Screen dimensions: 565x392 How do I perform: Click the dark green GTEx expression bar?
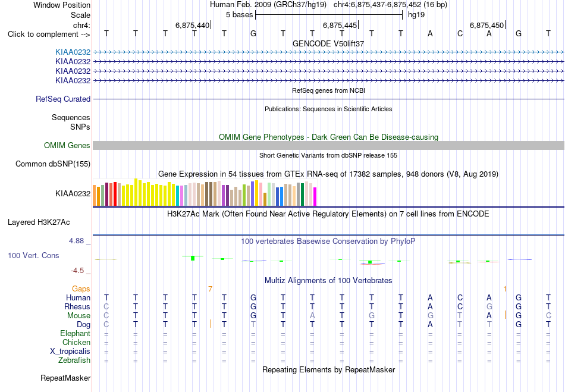302,195
